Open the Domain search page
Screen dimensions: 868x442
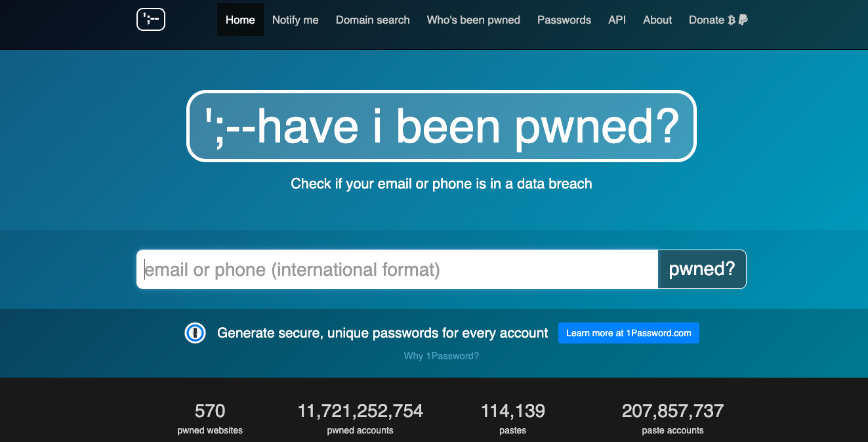tap(373, 20)
